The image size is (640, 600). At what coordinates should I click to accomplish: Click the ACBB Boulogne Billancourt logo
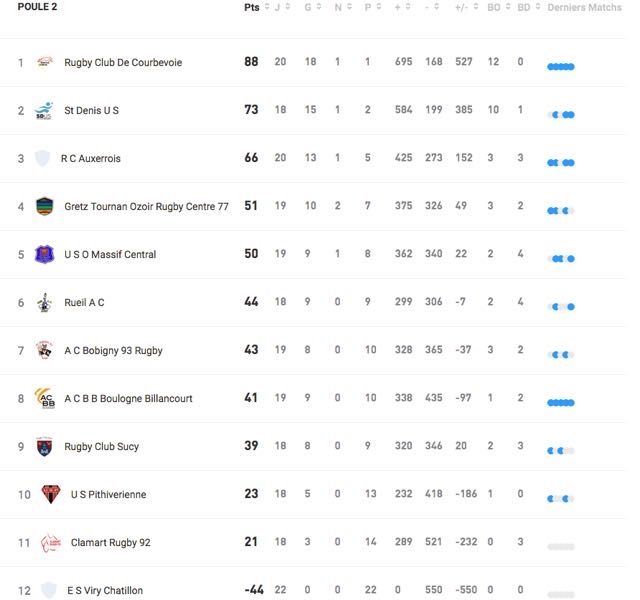45,398
